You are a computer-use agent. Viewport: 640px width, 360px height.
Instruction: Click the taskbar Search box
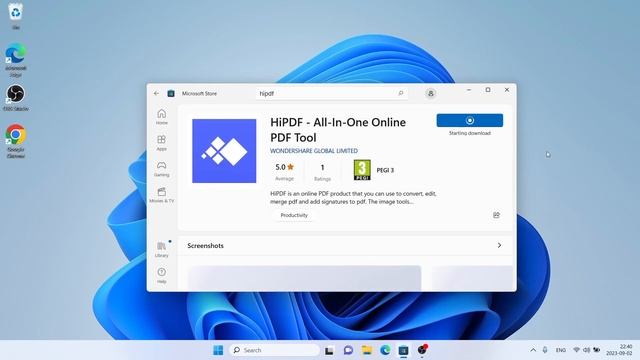274,350
